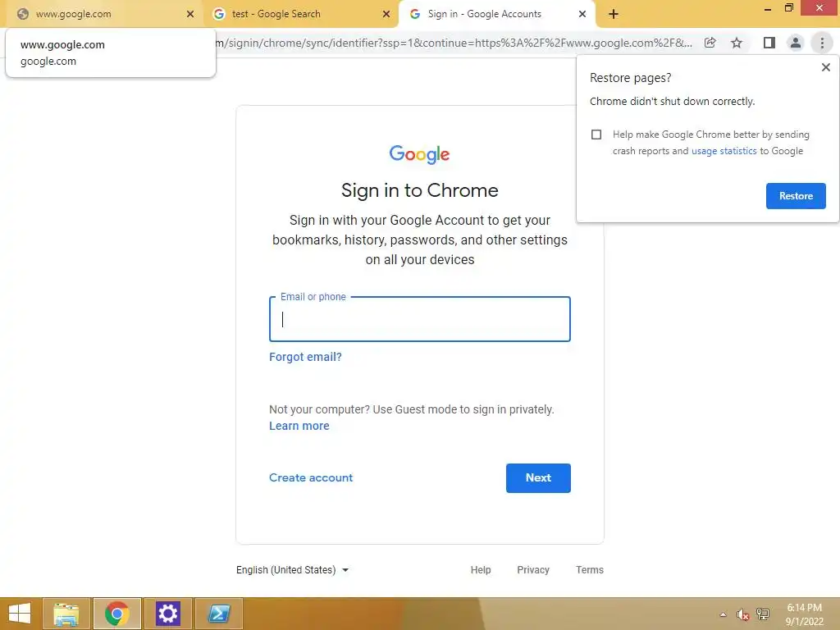840x630 pixels.
Task: Open the Chrome profile avatar icon
Action: [796, 43]
